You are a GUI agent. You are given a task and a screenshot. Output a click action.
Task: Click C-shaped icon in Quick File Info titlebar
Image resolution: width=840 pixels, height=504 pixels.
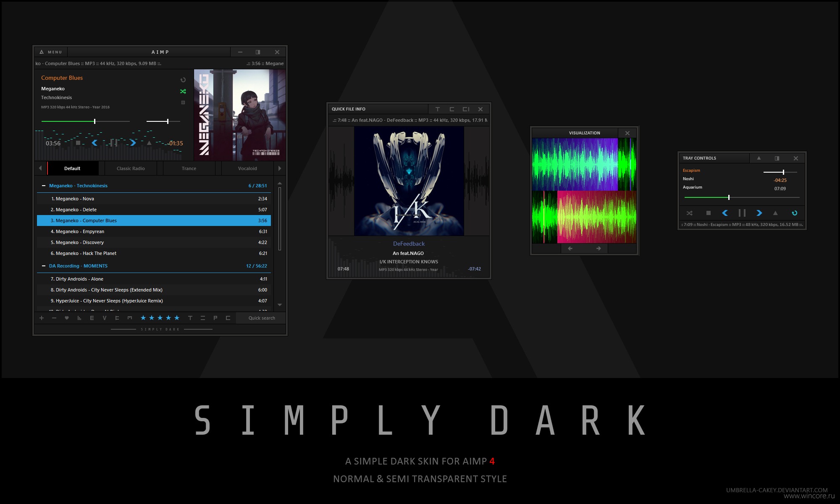pos(452,109)
